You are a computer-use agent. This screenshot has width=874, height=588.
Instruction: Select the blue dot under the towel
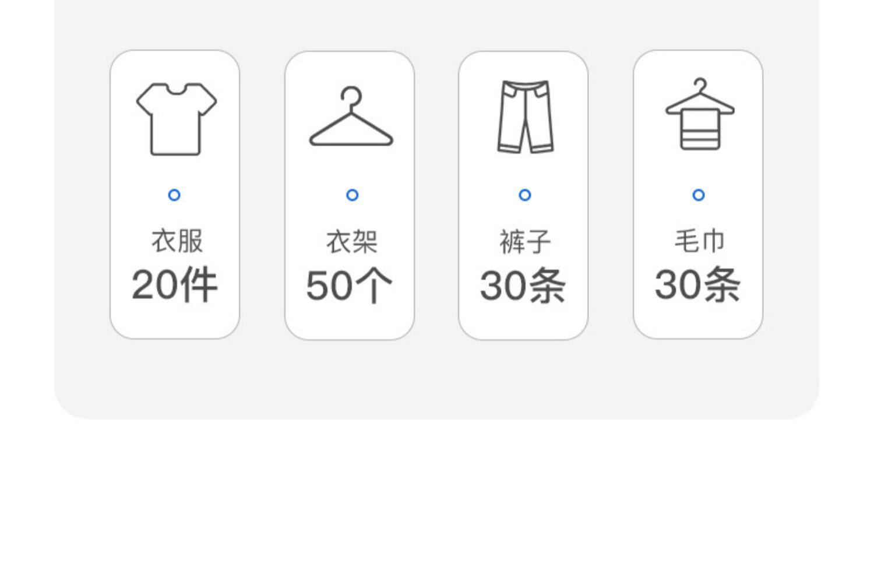(x=699, y=195)
